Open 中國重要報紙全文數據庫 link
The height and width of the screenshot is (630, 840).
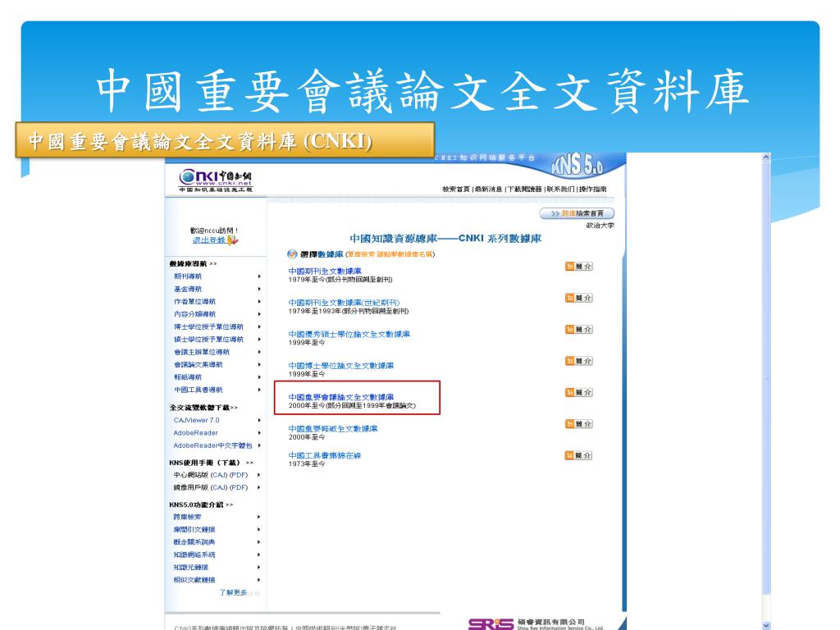point(333,429)
